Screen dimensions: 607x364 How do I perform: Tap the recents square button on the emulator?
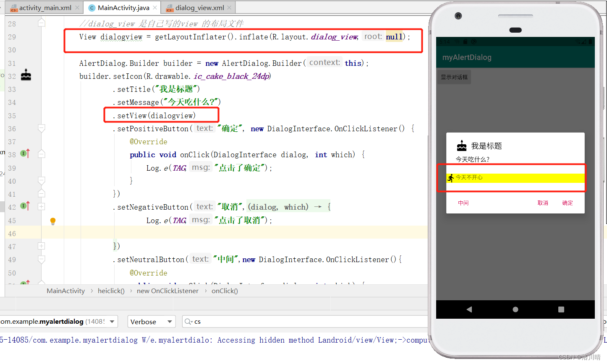click(x=561, y=309)
